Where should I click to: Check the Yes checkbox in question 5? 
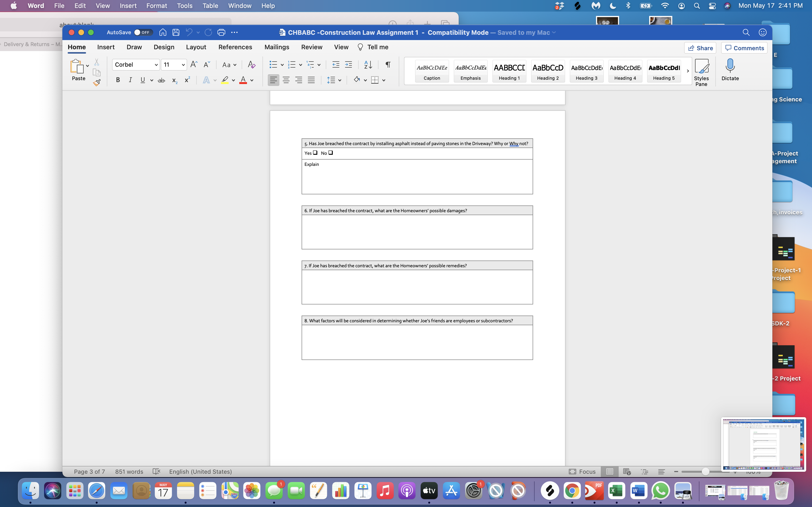(x=315, y=153)
